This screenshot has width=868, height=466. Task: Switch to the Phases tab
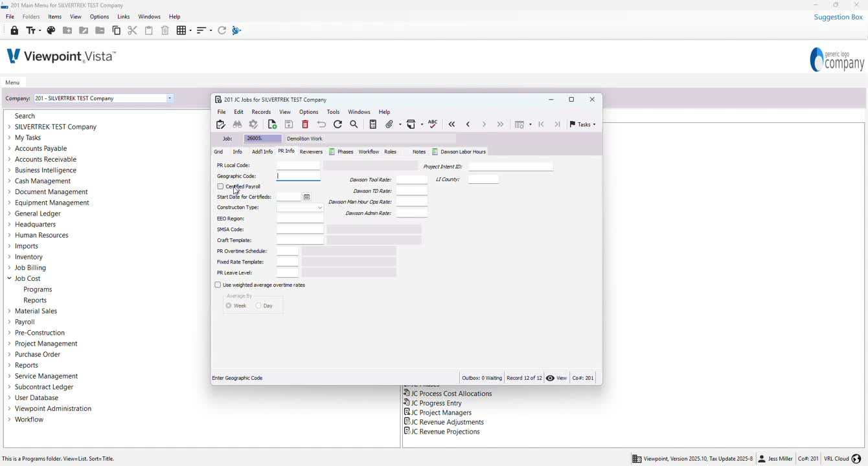click(x=341, y=151)
